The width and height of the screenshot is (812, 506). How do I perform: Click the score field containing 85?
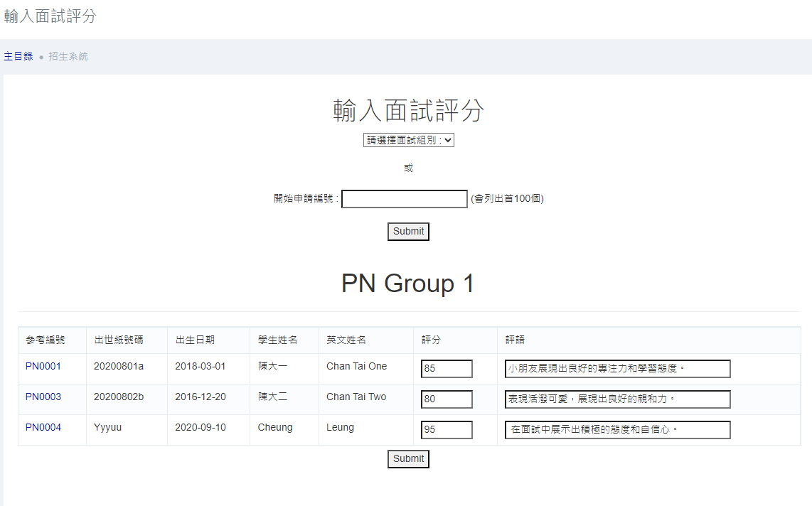pyautogui.click(x=447, y=369)
